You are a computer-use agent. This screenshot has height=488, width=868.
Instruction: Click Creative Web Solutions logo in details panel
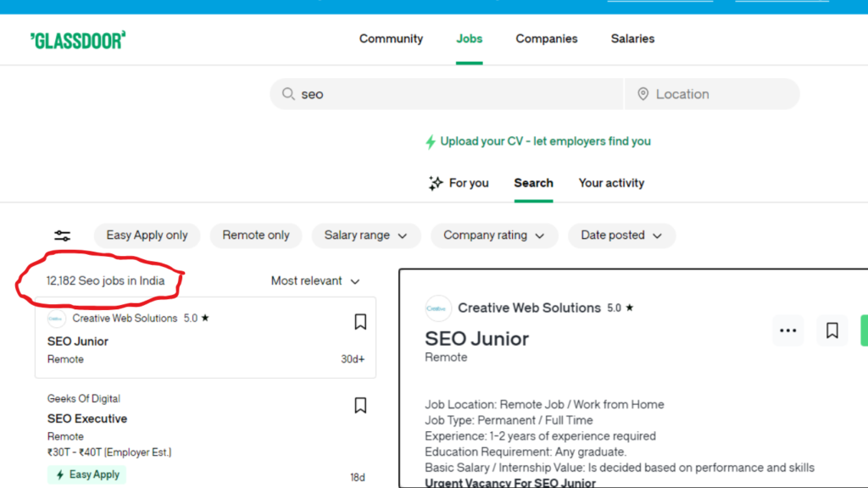pos(438,308)
